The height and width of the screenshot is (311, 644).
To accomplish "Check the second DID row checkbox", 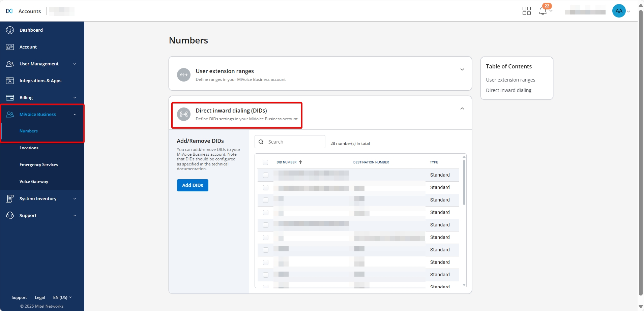I will click(266, 188).
